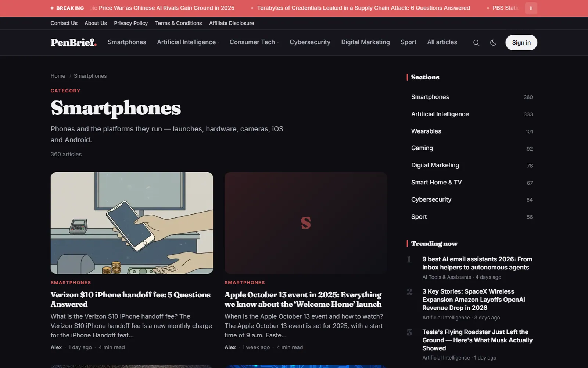This screenshot has width=588, height=368.
Task: Open the About Us link
Action: coord(96,23)
